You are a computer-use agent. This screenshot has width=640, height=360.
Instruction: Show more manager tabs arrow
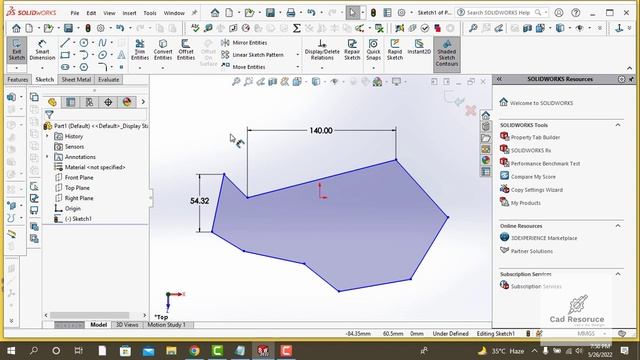tap(143, 102)
